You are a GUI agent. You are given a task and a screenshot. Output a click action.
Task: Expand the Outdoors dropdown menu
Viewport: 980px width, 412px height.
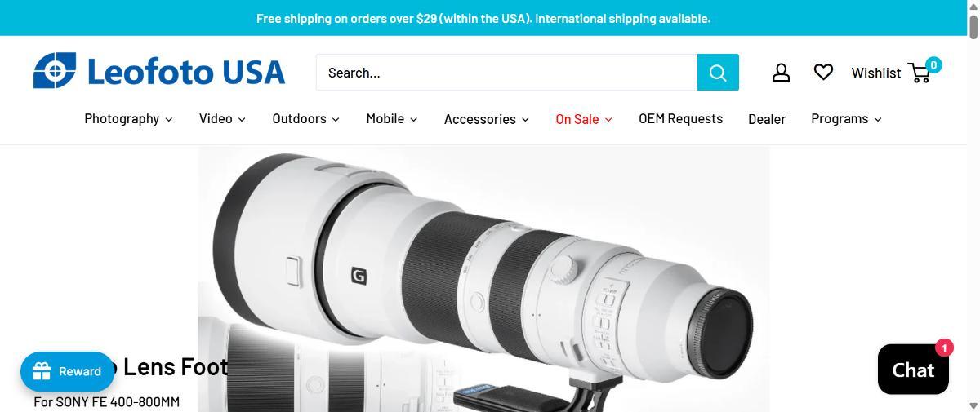[305, 119]
